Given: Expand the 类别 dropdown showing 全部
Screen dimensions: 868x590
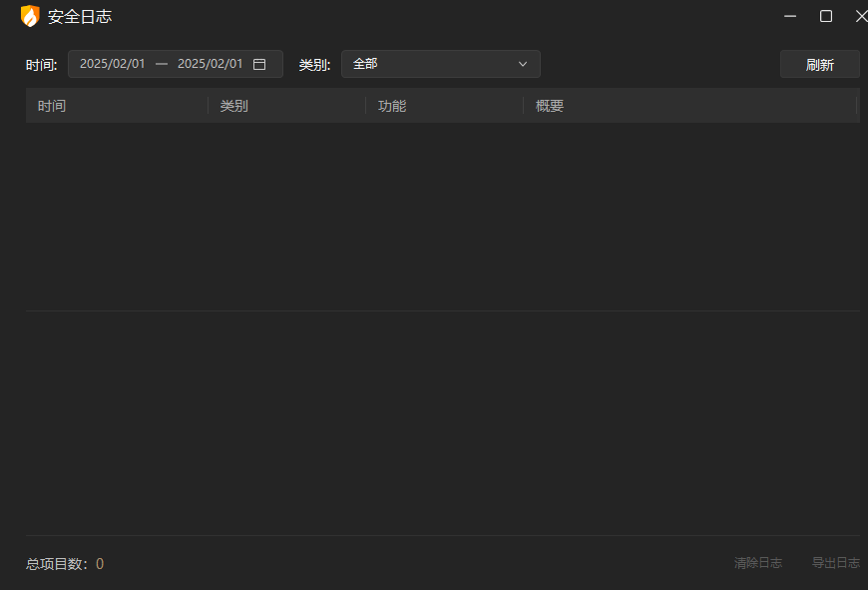Looking at the screenshot, I should 441,64.
